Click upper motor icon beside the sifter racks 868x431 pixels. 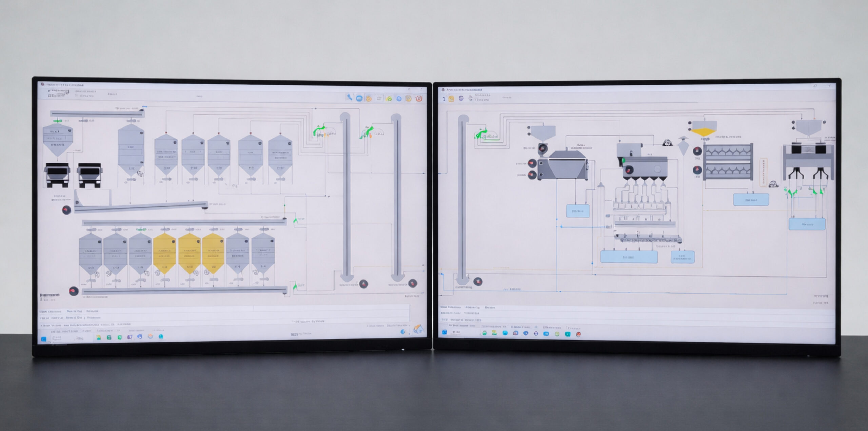tap(697, 150)
